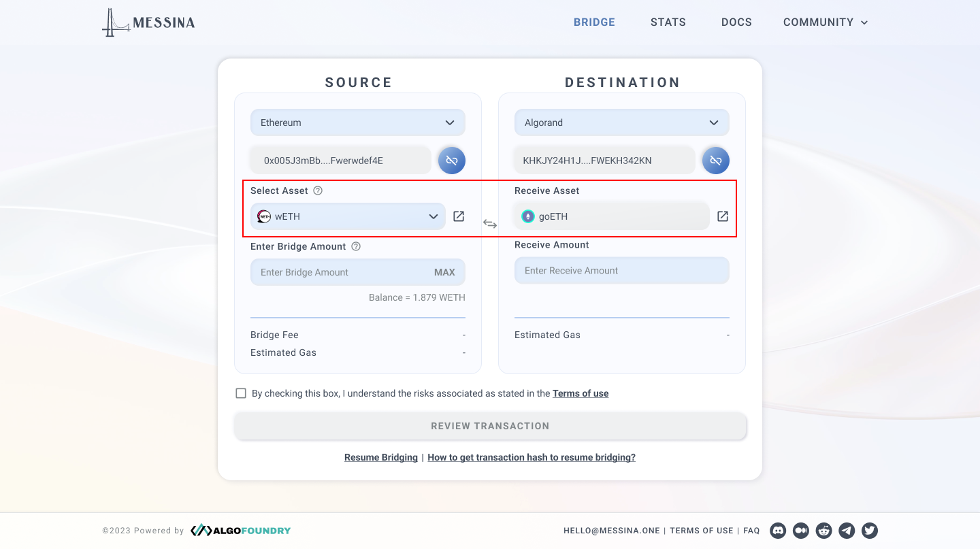Swap source and destination chains
The width and height of the screenshot is (980, 549).
pos(490,223)
